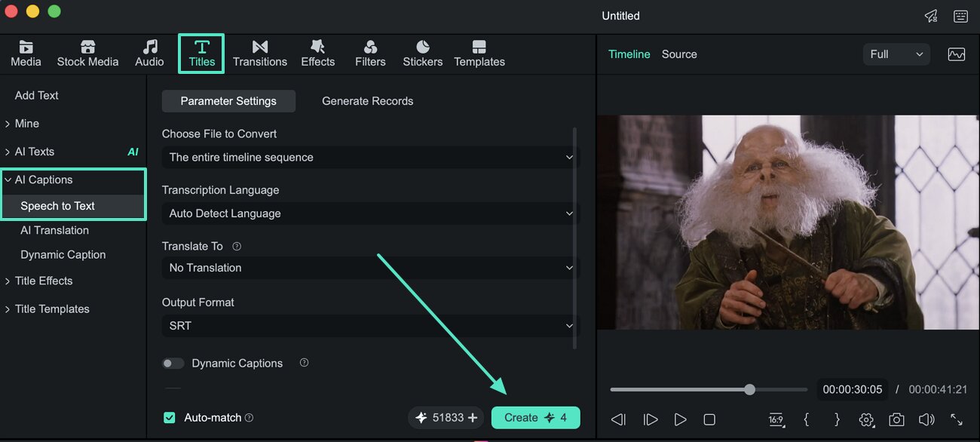The height and width of the screenshot is (442, 980).
Task: Click the current timecode 00:00:30:05
Action: pyautogui.click(x=852, y=390)
